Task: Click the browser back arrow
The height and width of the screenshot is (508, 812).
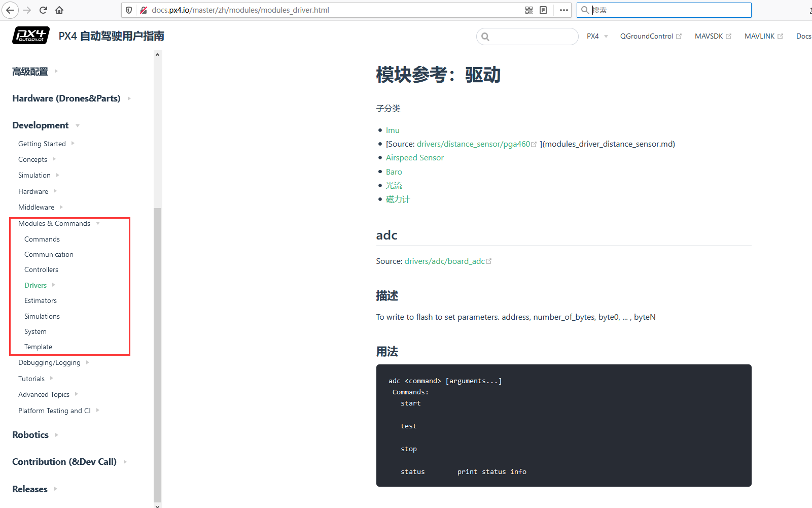Action: pyautogui.click(x=10, y=10)
